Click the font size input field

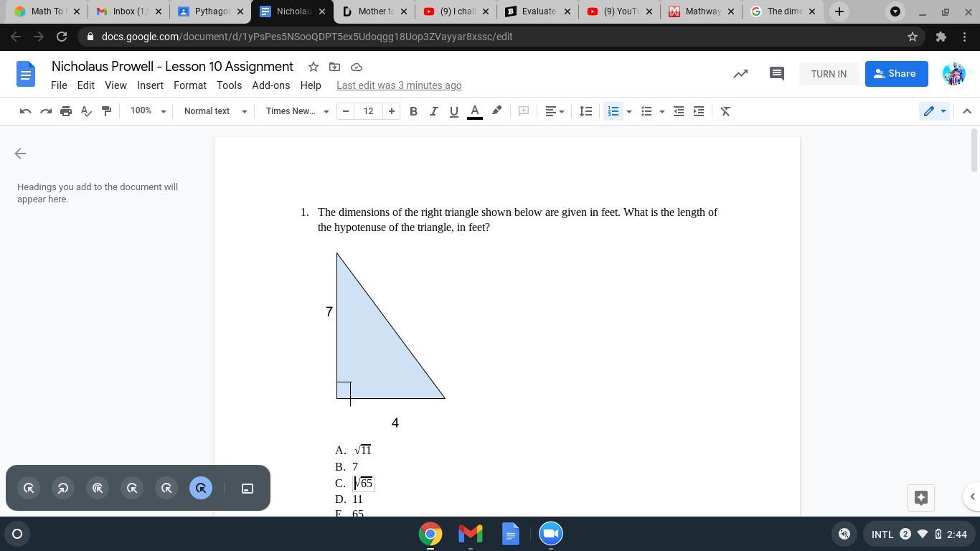[368, 111]
